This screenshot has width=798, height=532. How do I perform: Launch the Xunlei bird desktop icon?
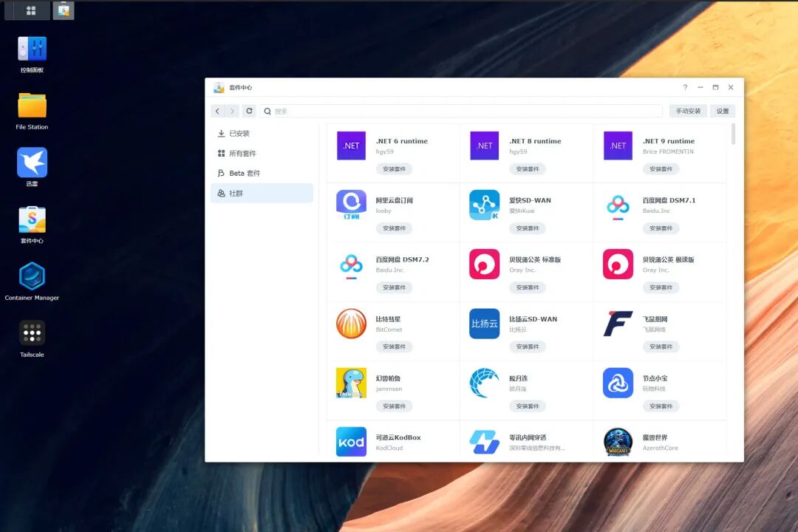point(32,163)
